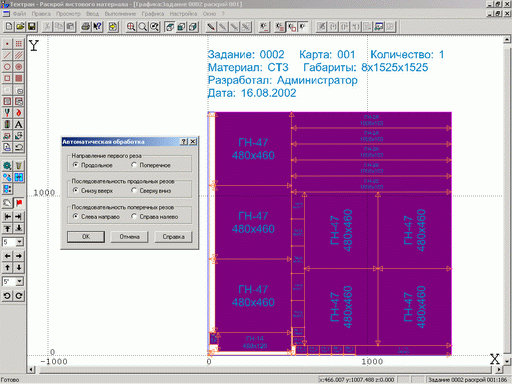Select the text tool letter A

click(x=19, y=124)
